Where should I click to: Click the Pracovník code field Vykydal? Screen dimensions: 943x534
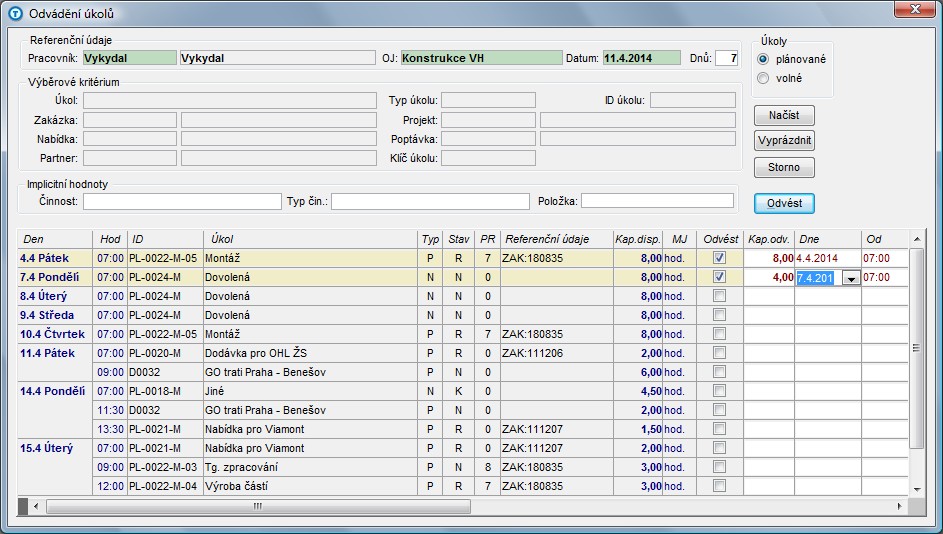click(x=129, y=58)
